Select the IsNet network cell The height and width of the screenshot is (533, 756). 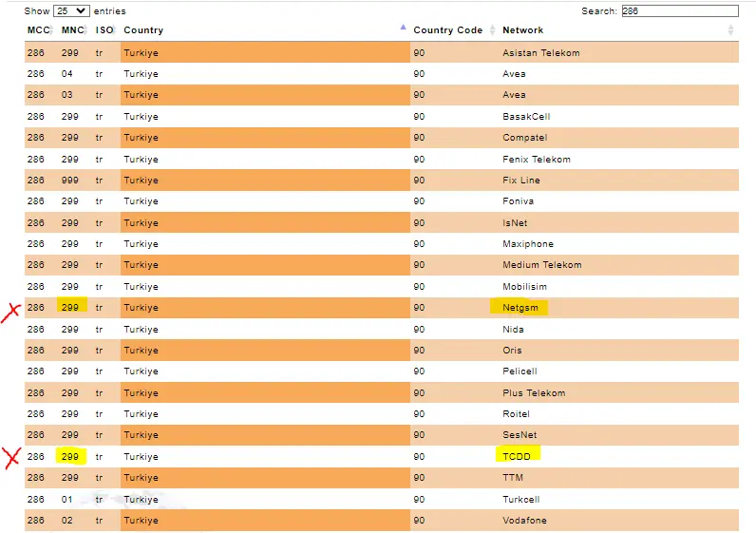tap(515, 223)
